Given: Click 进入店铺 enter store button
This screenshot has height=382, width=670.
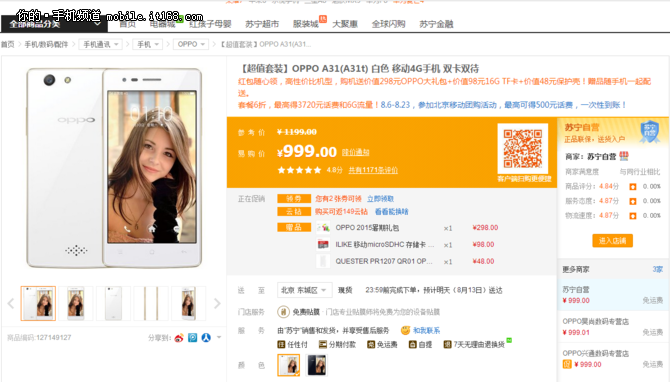Looking at the screenshot, I should click(x=612, y=241).
